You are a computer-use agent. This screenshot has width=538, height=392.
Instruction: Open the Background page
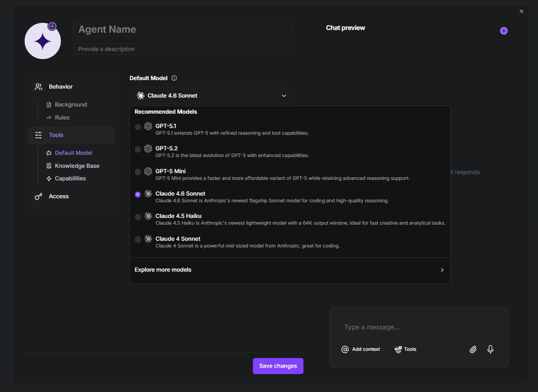71,105
